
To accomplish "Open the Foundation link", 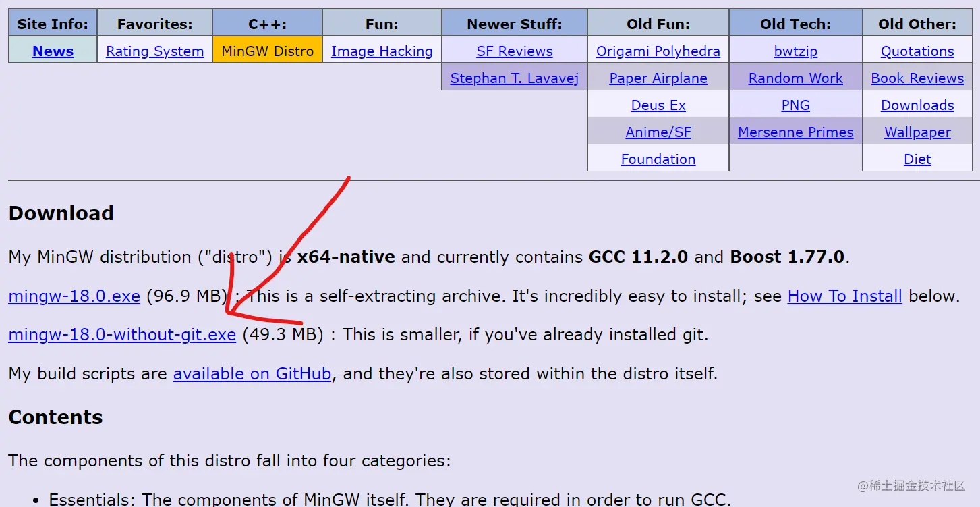I will click(658, 159).
